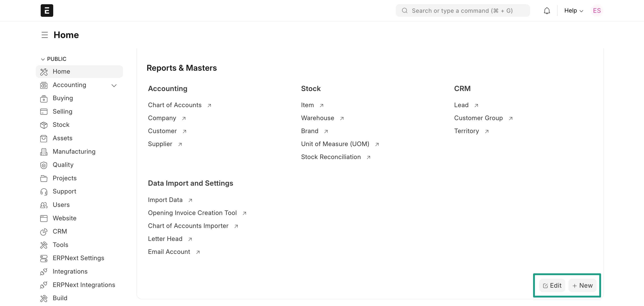The image size is (644, 306).
Task: Click the New workspace button
Action: (582, 285)
